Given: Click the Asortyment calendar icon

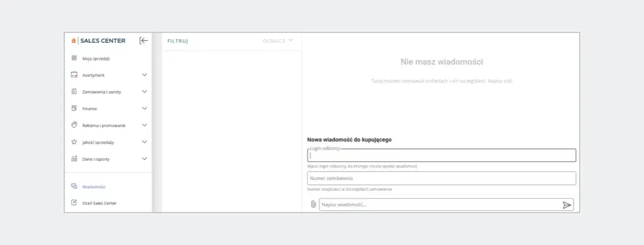Looking at the screenshot, I should coord(74,75).
